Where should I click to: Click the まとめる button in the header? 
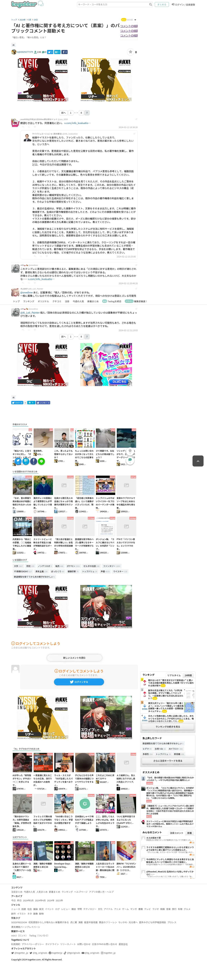point(162,5)
